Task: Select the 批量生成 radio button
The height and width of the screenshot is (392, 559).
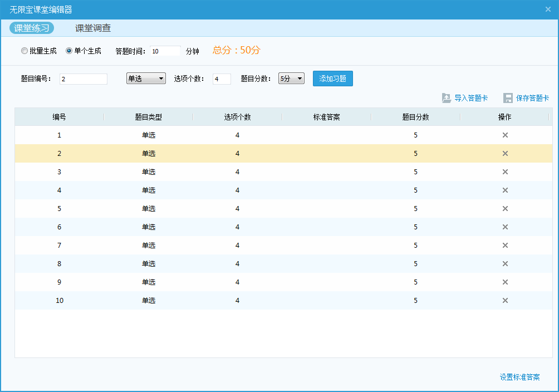Action: [x=24, y=51]
